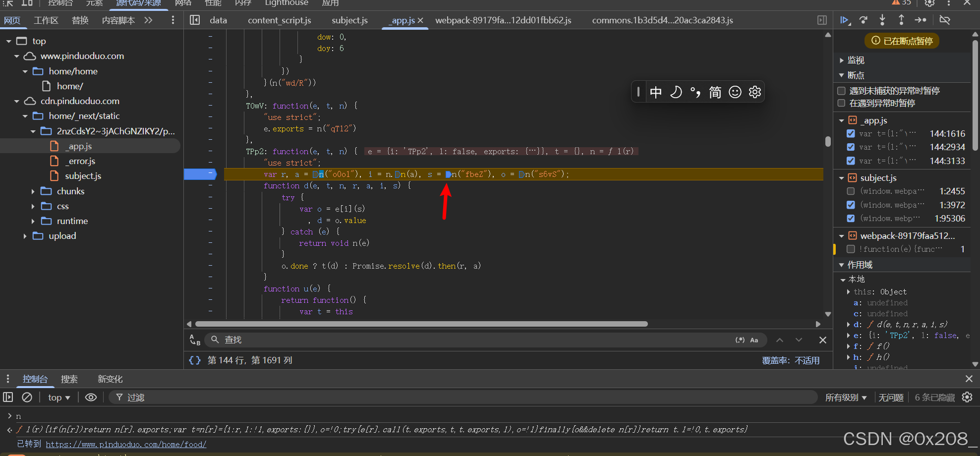Enable subject.js breakpoint 1:2455

tap(851, 191)
